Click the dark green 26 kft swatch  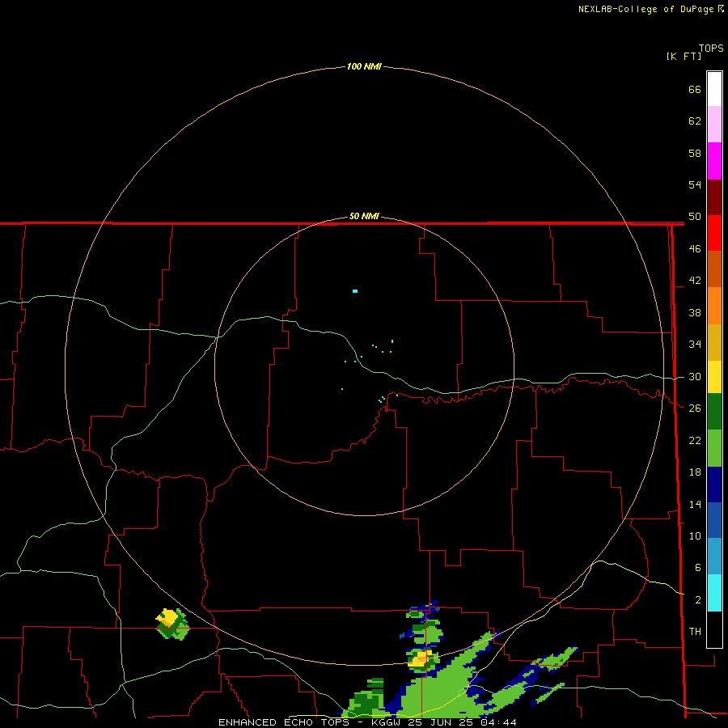[x=714, y=412]
